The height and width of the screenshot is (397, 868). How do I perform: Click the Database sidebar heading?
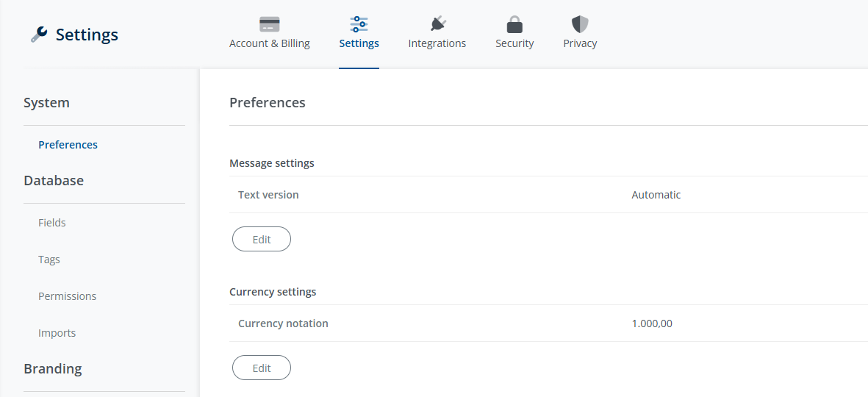(x=54, y=181)
